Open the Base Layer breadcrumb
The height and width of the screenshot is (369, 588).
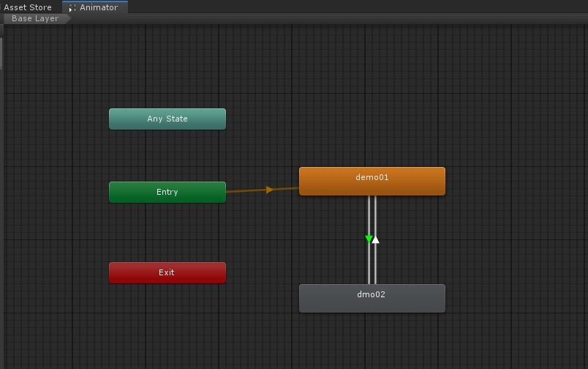click(36, 18)
